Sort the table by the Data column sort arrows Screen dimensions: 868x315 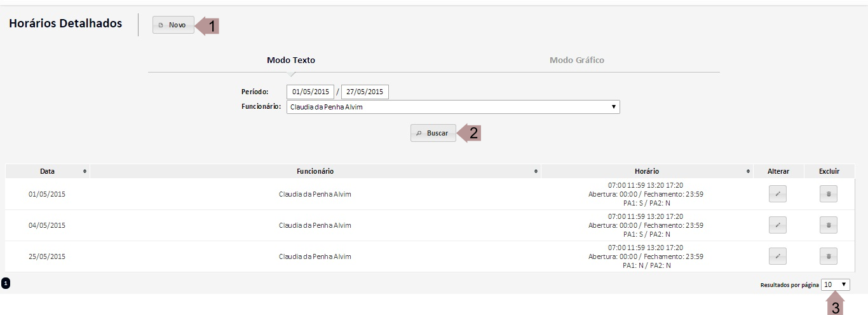pos(85,172)
